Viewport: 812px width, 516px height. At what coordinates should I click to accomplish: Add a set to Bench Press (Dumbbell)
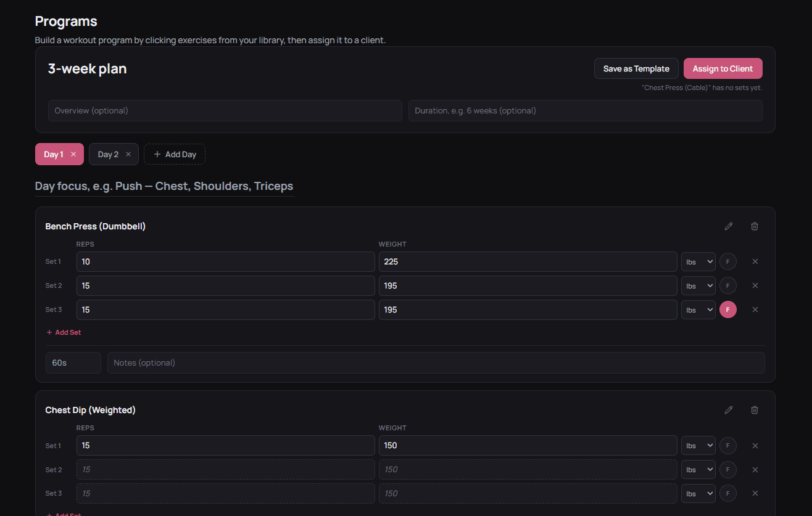[64, 332]
